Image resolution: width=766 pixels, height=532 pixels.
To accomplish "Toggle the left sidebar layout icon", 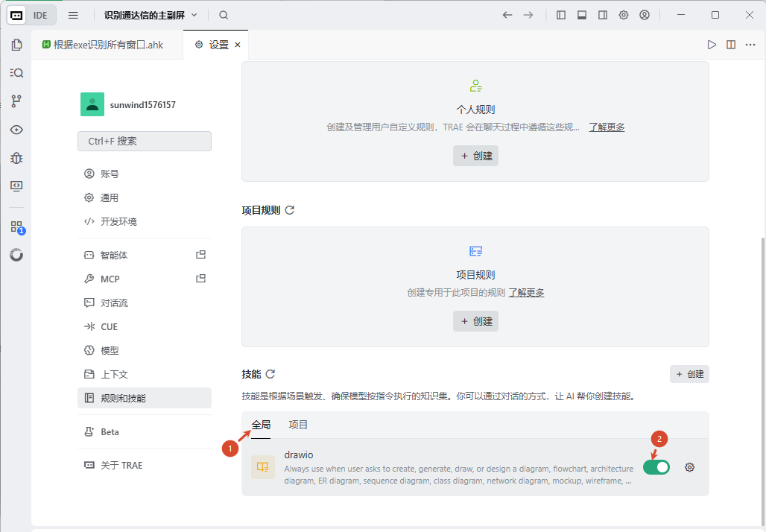I will pyautogui.click(x=561, y=15).
